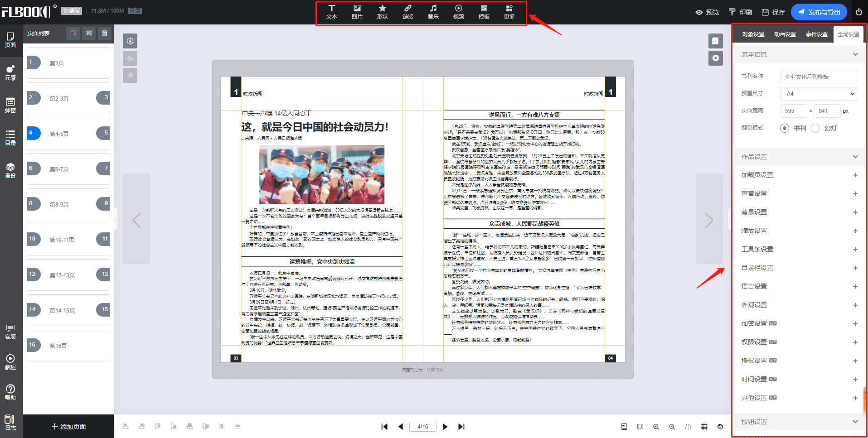Expand 缩放设置 options

coord(855,231)
